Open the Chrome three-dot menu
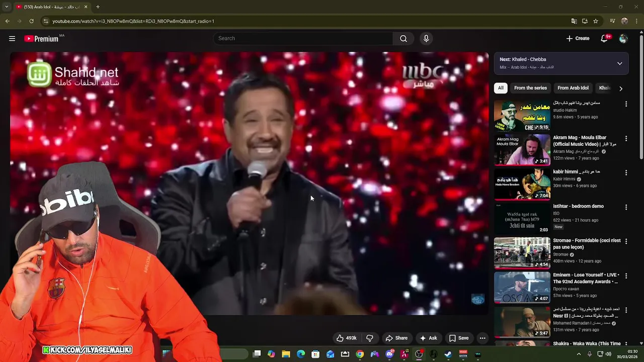 636,21
